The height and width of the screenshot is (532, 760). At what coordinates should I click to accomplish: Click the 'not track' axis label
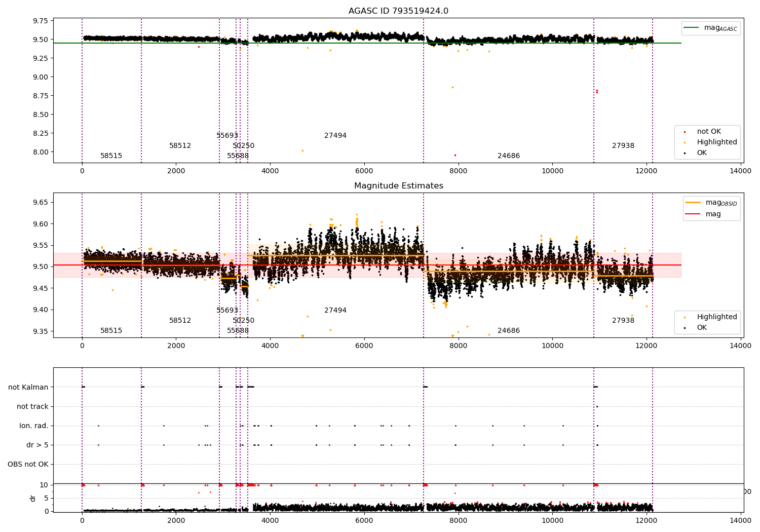[x=32, y=406]
